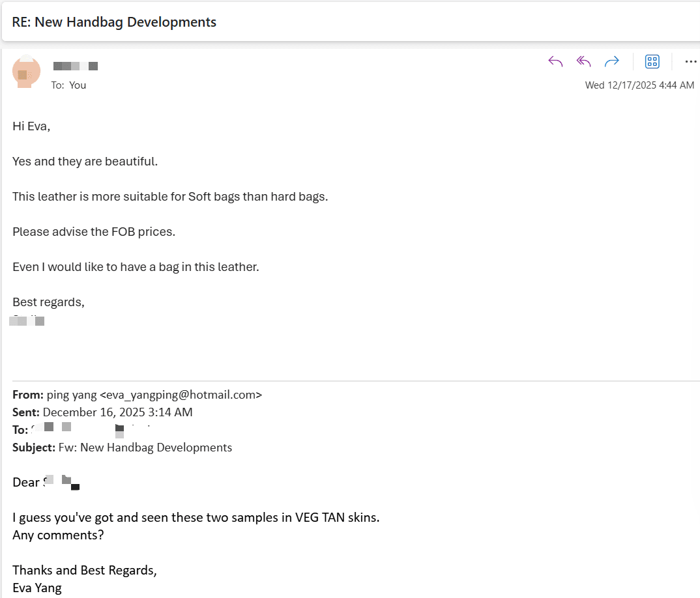
Task: Select the subject RE: New Handbag Developments
Action: [114, 22]
